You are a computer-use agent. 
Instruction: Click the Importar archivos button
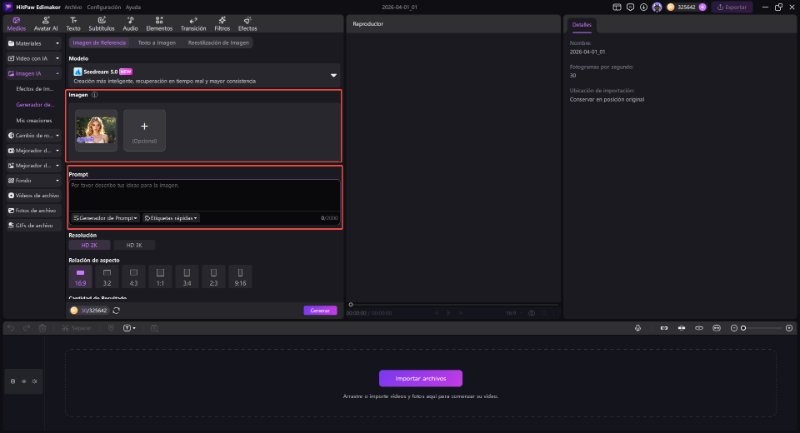pos(420,378)
